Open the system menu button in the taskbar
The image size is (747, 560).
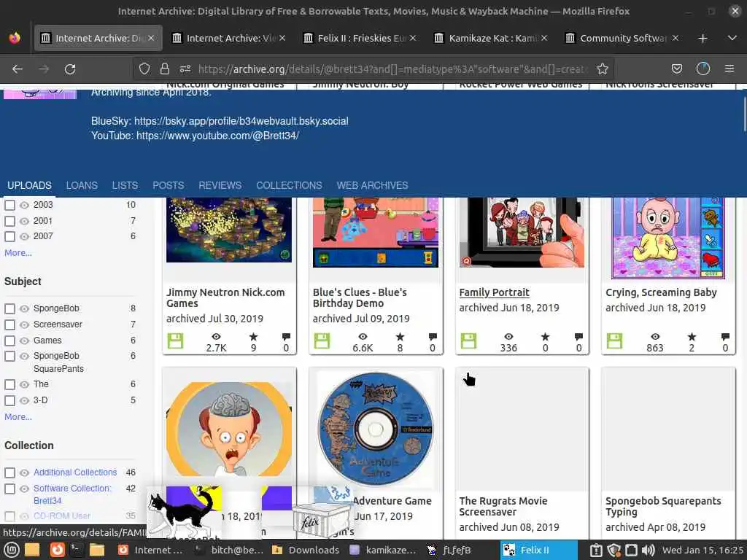click(12, 550)
